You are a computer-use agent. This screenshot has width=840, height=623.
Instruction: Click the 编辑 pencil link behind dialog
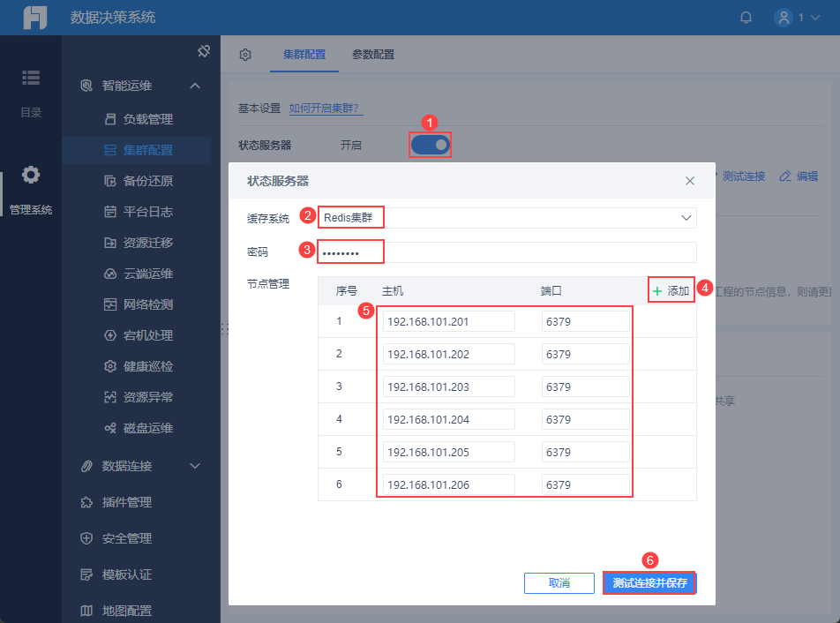799,176
